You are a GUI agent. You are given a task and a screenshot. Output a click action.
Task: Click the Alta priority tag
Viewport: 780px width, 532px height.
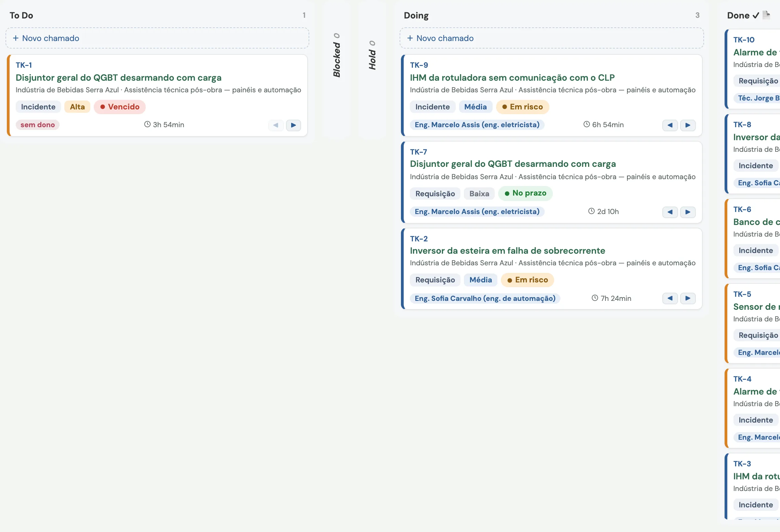pos(77,107)
